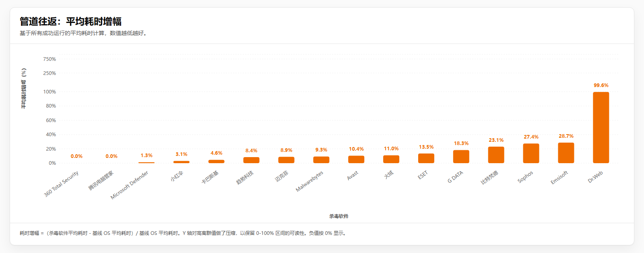
Task: Select the G DATA bar
Action: click(x=461, y=156)
